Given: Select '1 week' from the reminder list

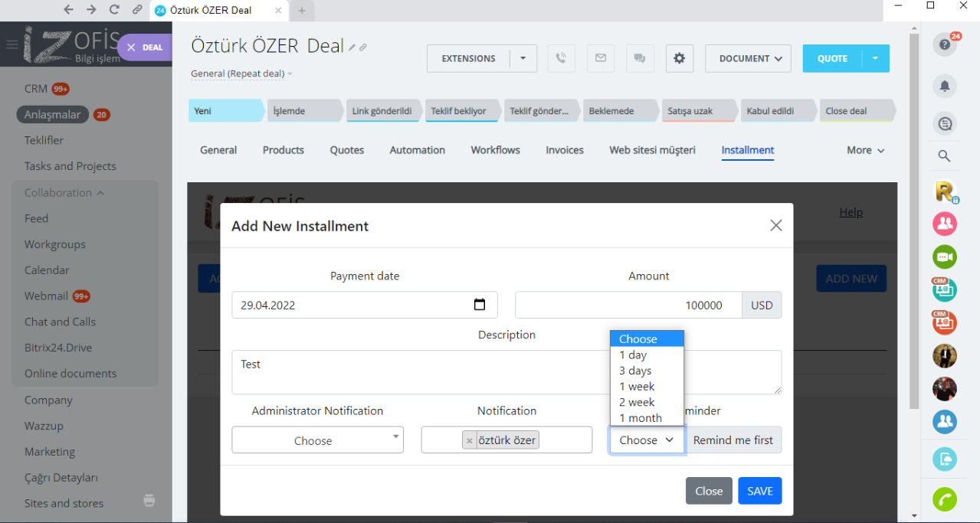Looking at the screenshot, I should (x=637, y=387).
